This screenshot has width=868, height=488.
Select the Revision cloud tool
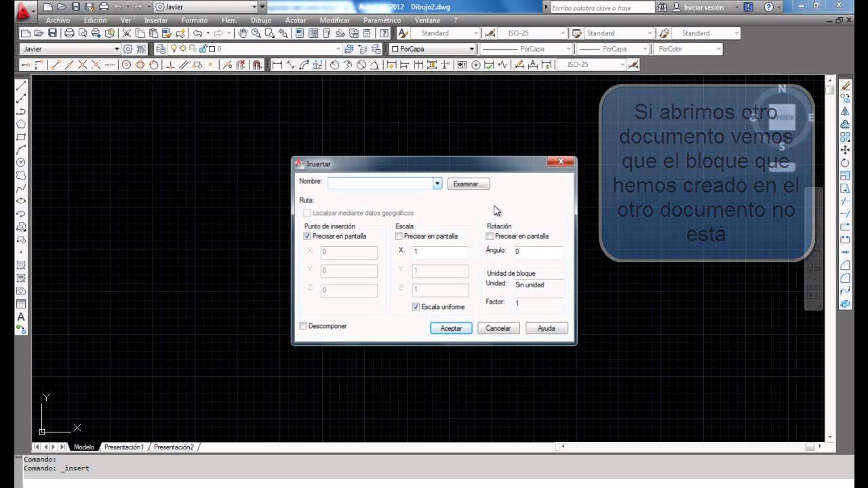(21, 176)
